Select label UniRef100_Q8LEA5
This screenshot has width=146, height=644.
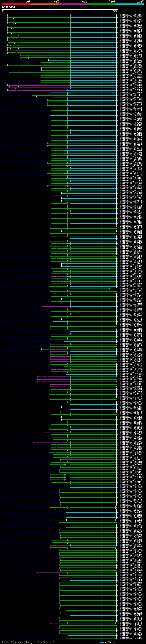(x=131, y=47)
